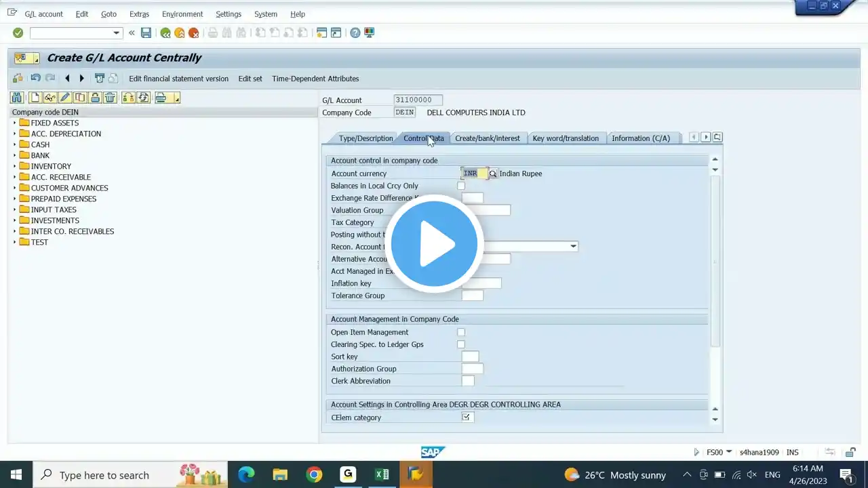Click the Account currency INR field
Viewport: 868px width, 488px height.
tap(475, 174)
